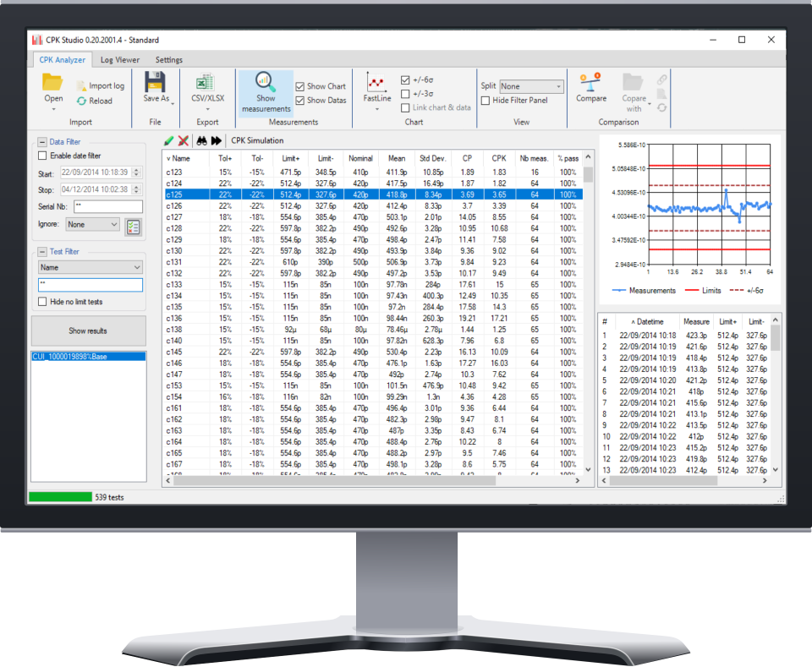Open the checklist icon beside Ignore
The height and width of the screenshot is (667, 812).
133,227
